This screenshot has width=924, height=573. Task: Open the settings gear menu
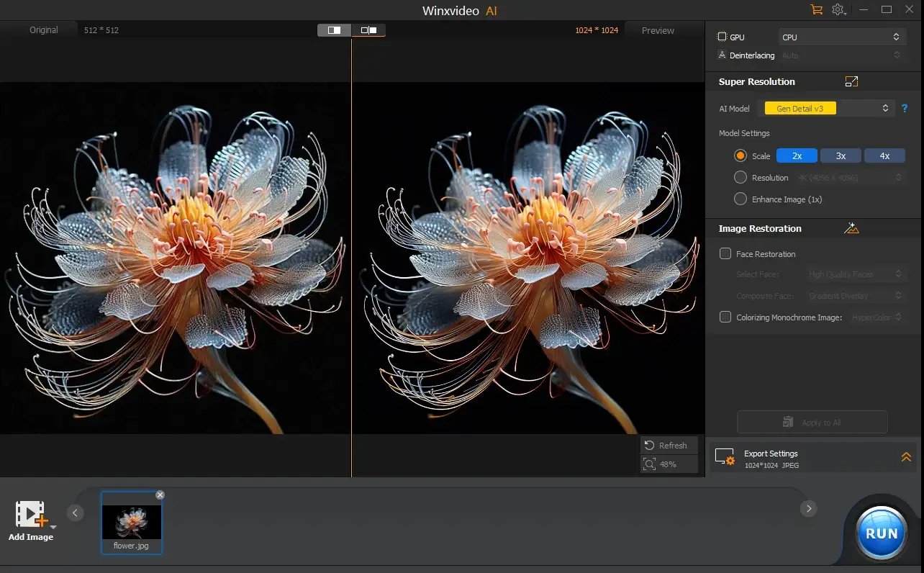coord(838,9)
